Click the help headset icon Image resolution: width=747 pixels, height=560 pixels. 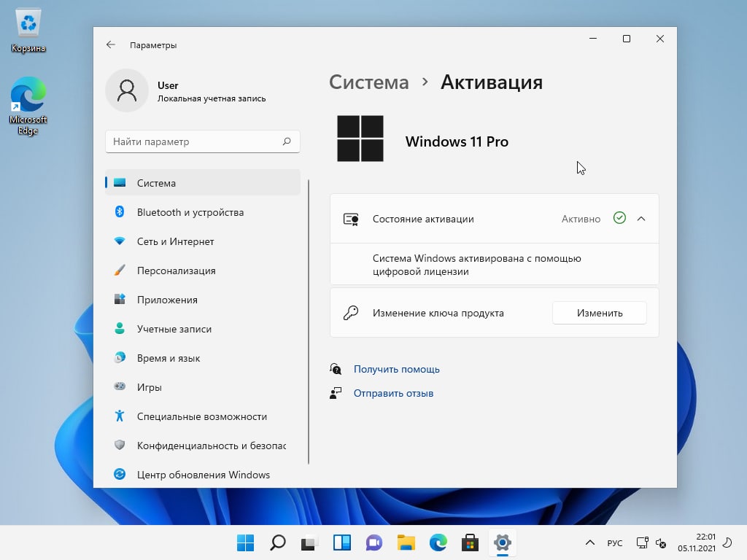tap(336, 369)
